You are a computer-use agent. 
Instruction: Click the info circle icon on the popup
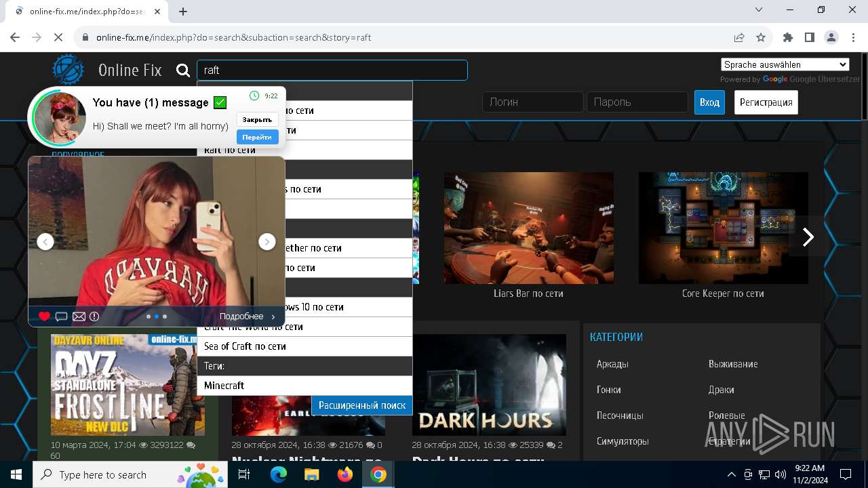(x=94, y=317)
